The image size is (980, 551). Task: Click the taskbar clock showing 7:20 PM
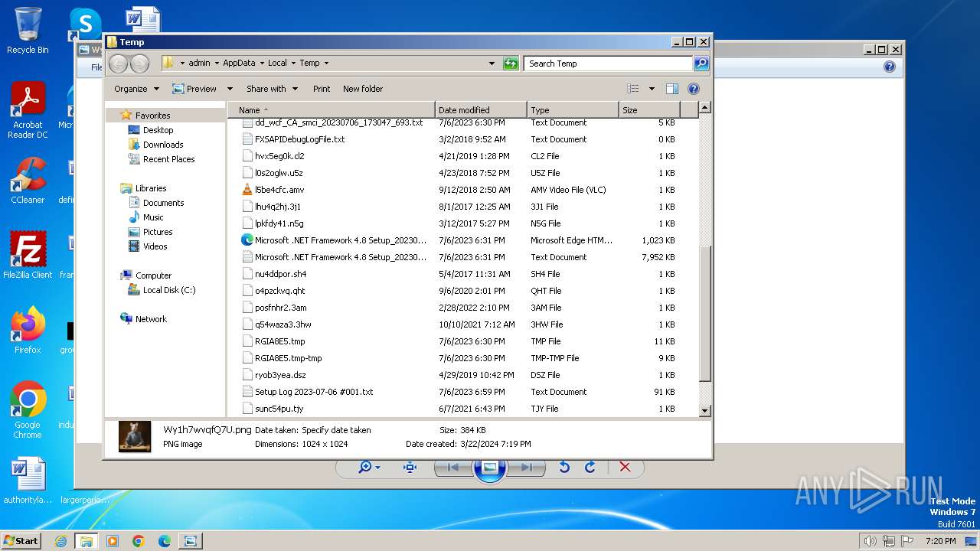(940, 541)
